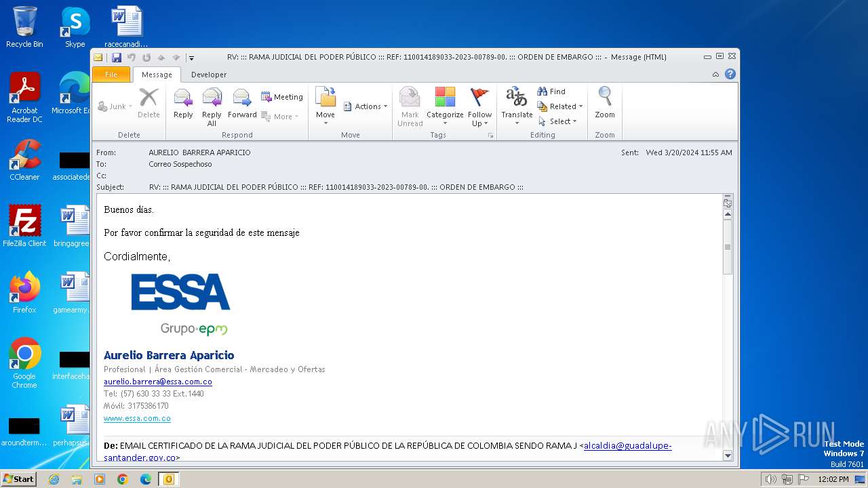Image resolution: width=868 pixels, height=488 pixels.
Task: Click the volume icon in system tray
Action: tap(770, 479)
